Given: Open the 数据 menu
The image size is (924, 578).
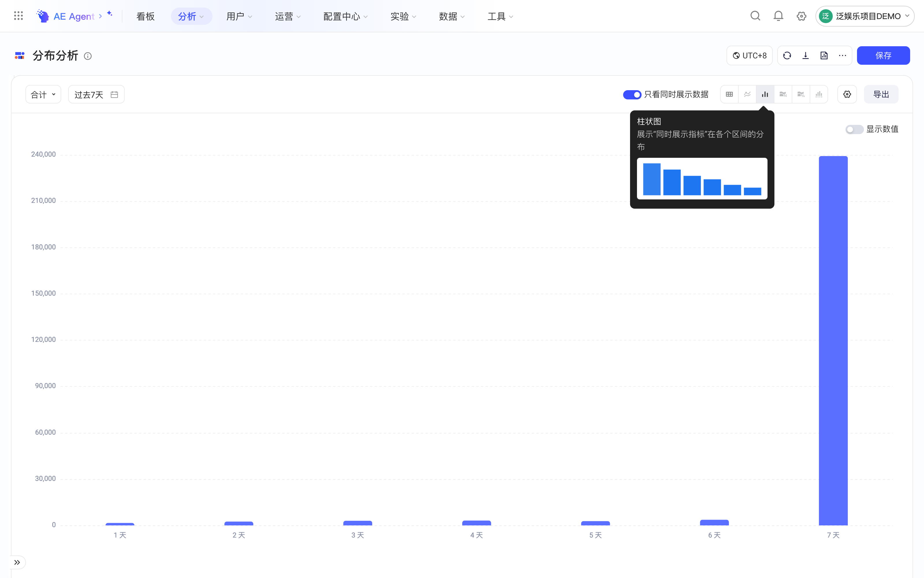Looking at the screenshot, I should coord(452,16).
